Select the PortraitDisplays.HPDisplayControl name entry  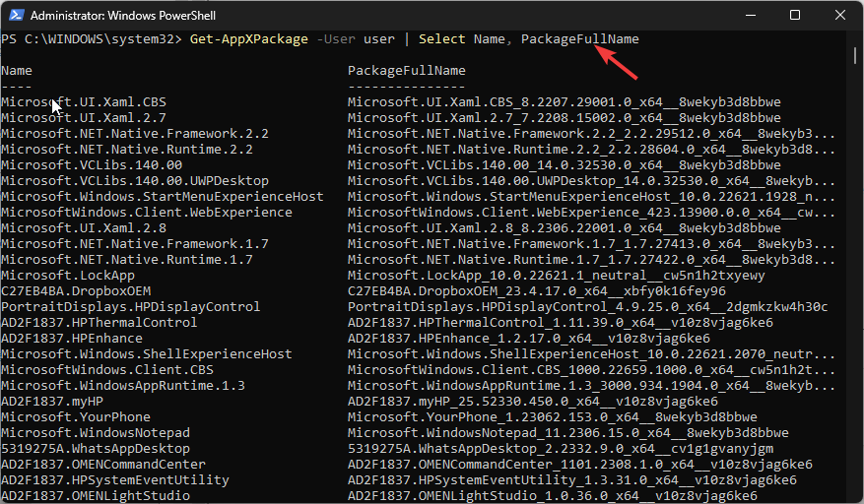pos(131,307)
